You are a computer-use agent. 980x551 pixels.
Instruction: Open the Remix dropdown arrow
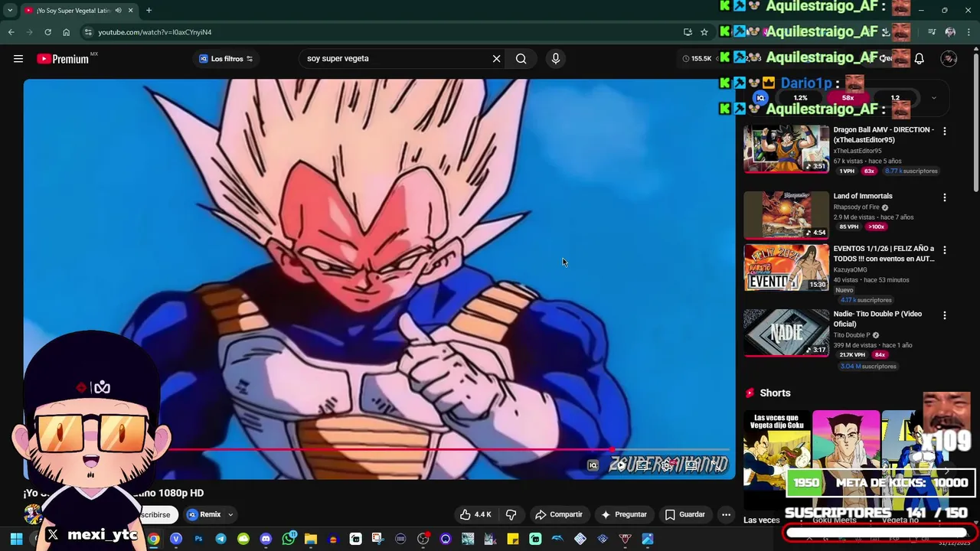pyautogui.click(x=230, y=515)
